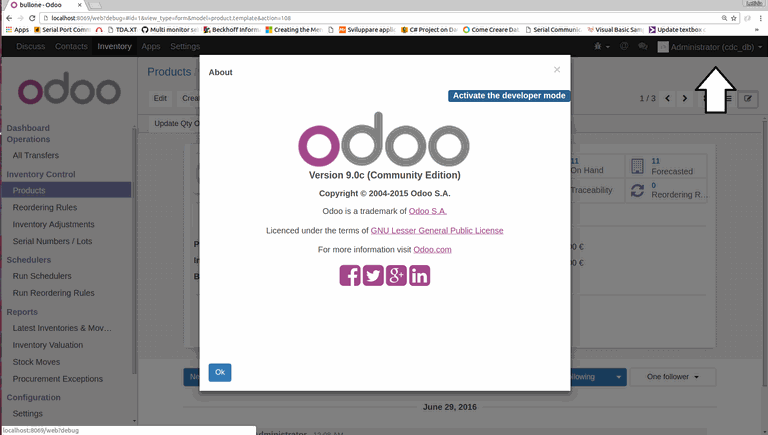Open Administrator (cdc_db) user dropdown
The height and width of the screenshot is (435, 768).
coord(710,47)
